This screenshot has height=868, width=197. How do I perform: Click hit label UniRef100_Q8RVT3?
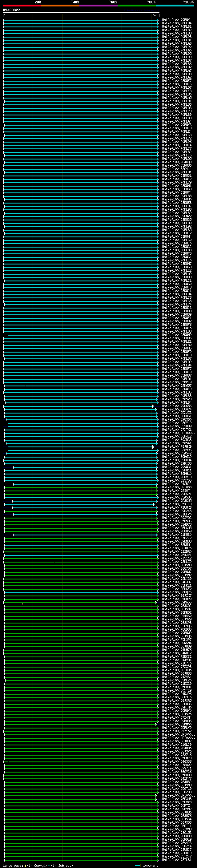coord(177,477)
